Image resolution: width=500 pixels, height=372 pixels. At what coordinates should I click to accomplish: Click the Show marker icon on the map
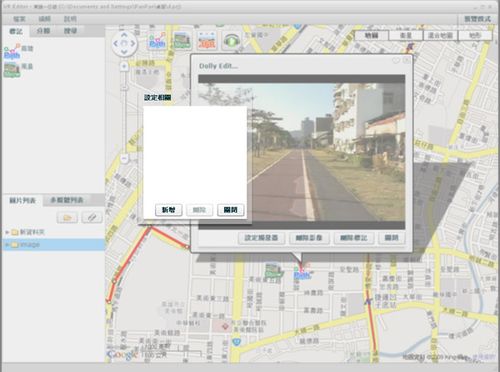pos(274,270)
